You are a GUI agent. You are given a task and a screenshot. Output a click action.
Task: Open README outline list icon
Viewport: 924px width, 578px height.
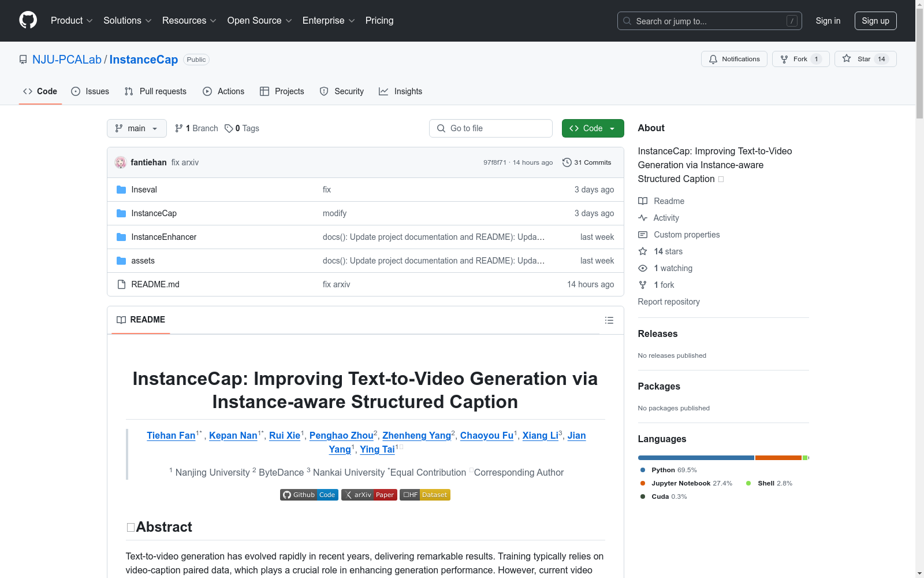click(x=609, y=320)
